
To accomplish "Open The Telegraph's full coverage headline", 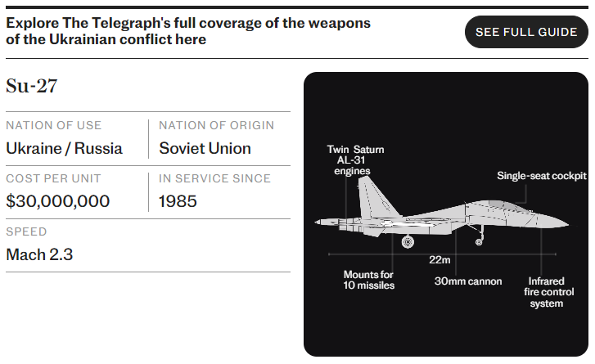I will click(188, 31).
